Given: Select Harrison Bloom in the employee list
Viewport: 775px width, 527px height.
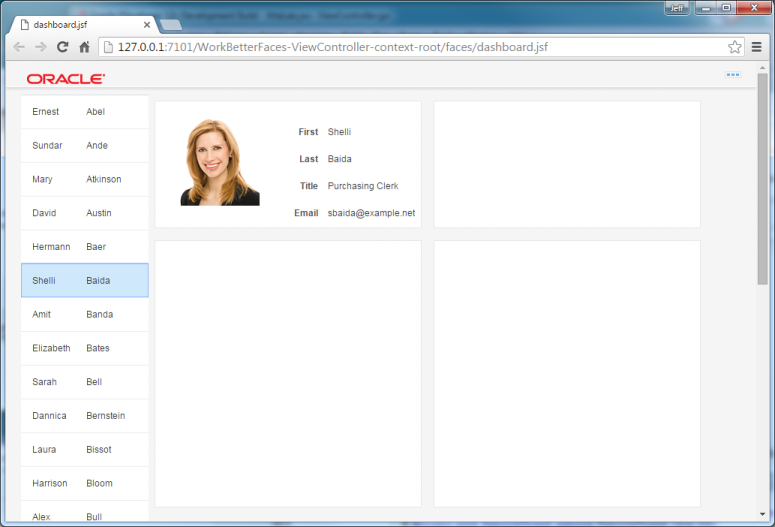Looking at the screenshot, I should tap(85, 483).
